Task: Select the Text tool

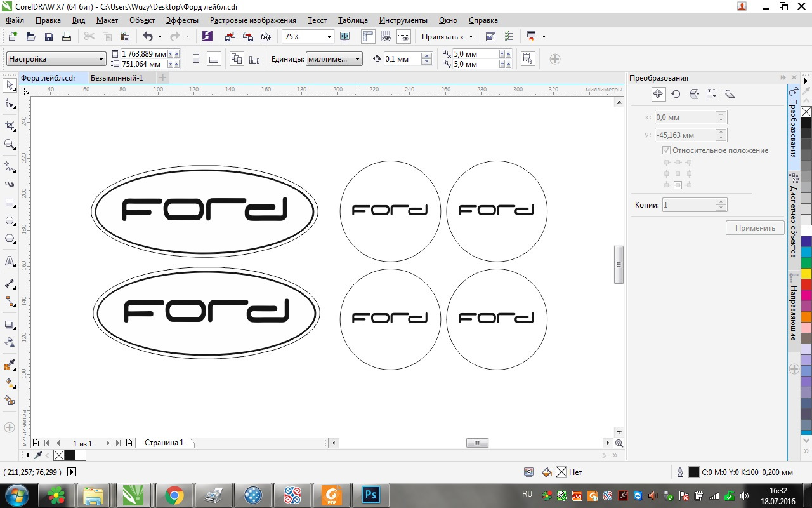Action: tap(10, 261)
